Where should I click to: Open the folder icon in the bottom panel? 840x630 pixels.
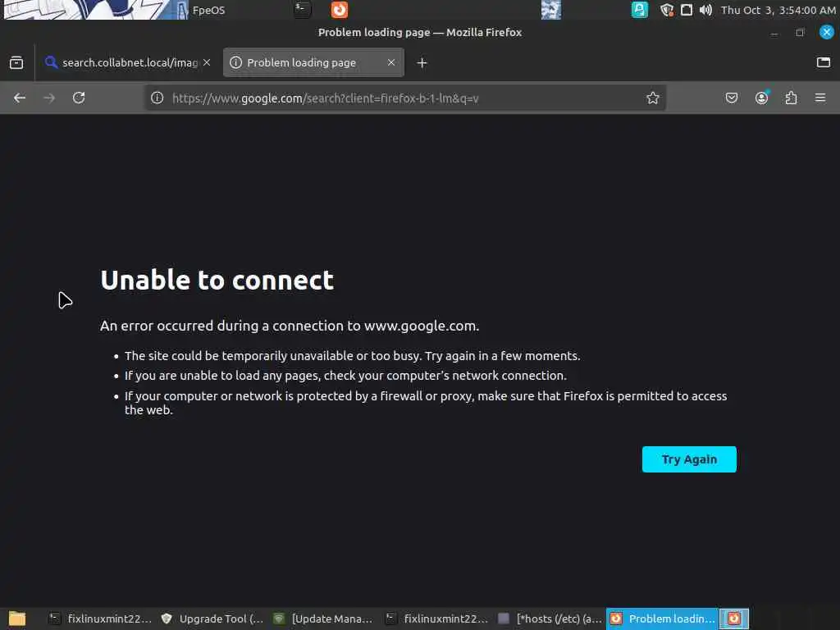tap(17, 619)
